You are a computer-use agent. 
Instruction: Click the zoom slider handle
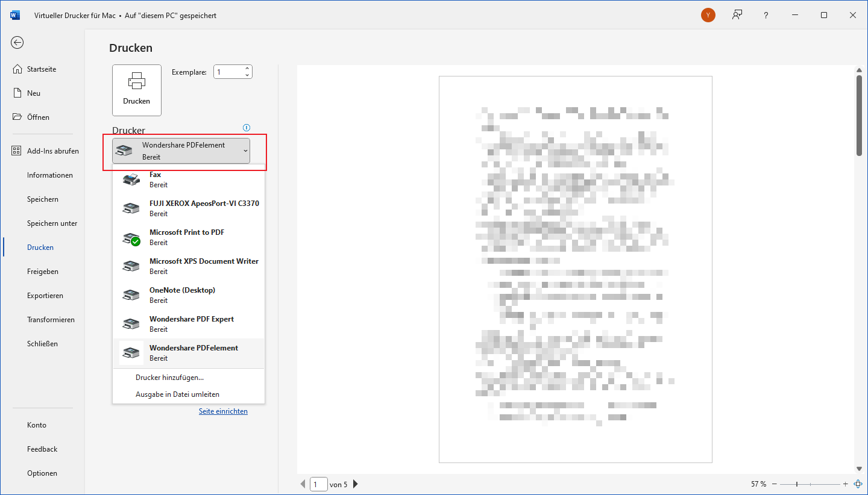[797, 484]
